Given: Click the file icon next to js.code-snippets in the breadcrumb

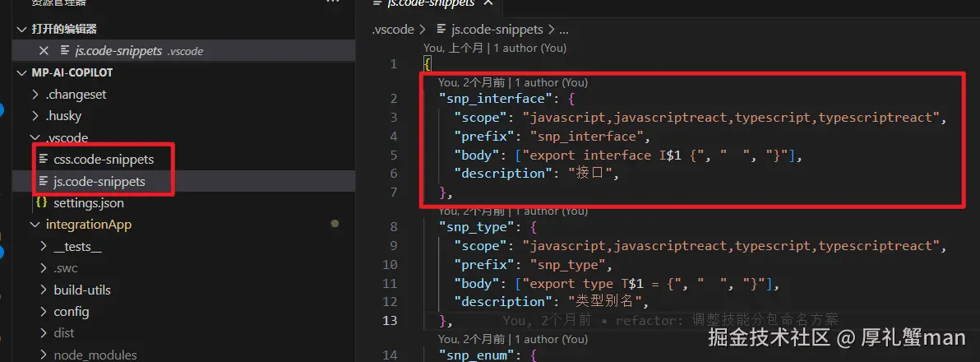Looking at the screenshot, I should (441, 29).
